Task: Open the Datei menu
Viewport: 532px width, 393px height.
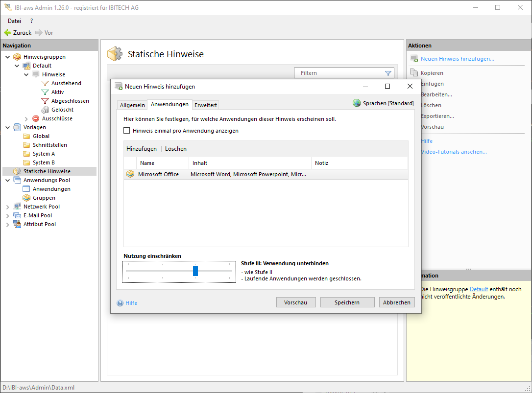Action: 14,21
